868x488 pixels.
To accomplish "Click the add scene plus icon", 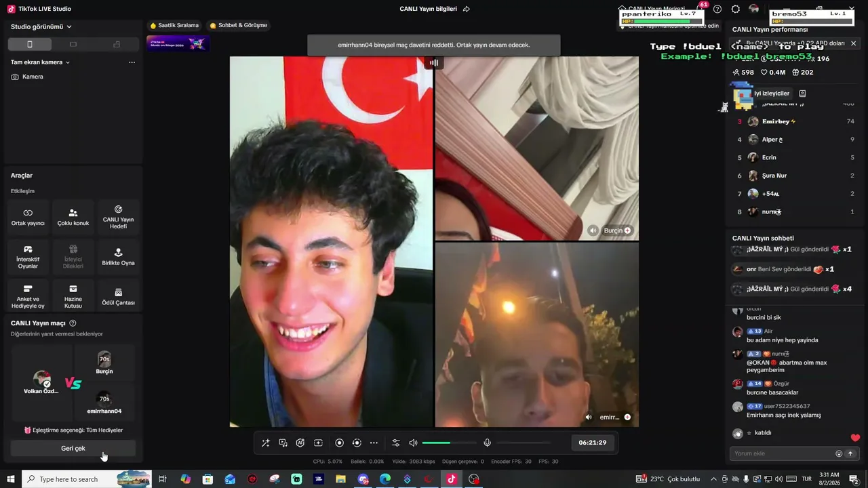I will [318, 443].
